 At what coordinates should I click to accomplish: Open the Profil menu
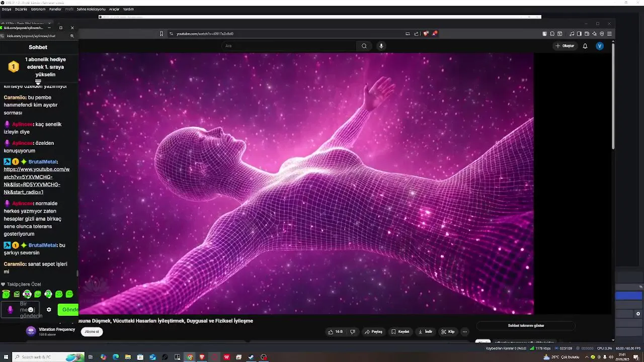[x=69, y=9]
